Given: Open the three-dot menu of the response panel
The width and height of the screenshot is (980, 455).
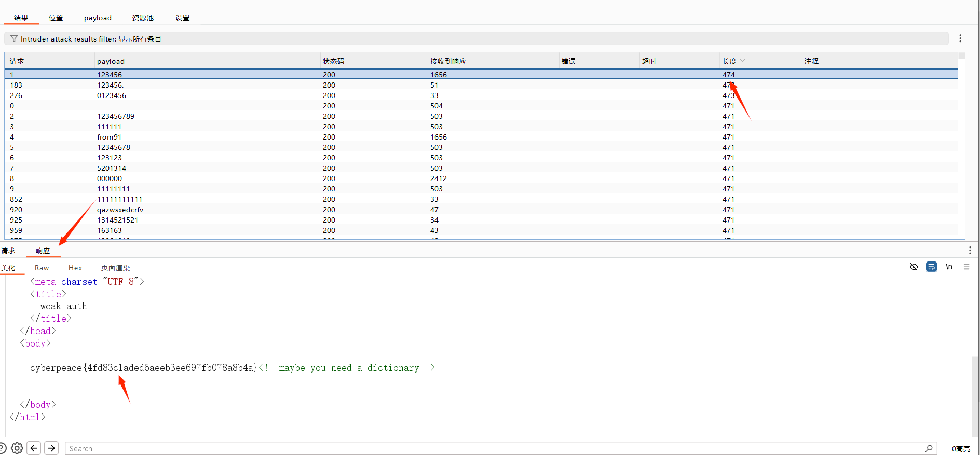Looking at the screenshot, I should point(970,251).
